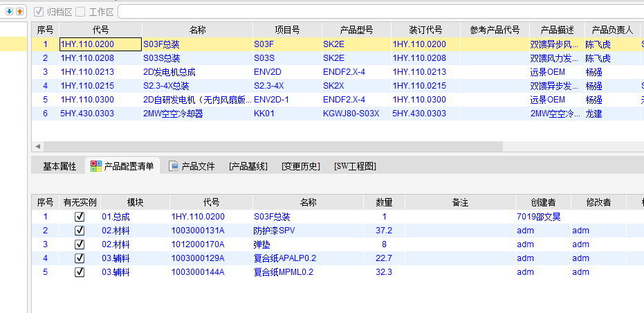644x313 pixels.
Task: Select the S2.3-4X总装 product row
Action: 166,86
